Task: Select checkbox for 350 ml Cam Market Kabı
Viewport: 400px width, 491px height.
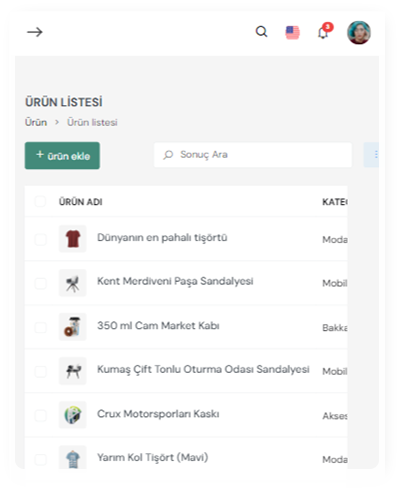Action: tap(40, 327)
